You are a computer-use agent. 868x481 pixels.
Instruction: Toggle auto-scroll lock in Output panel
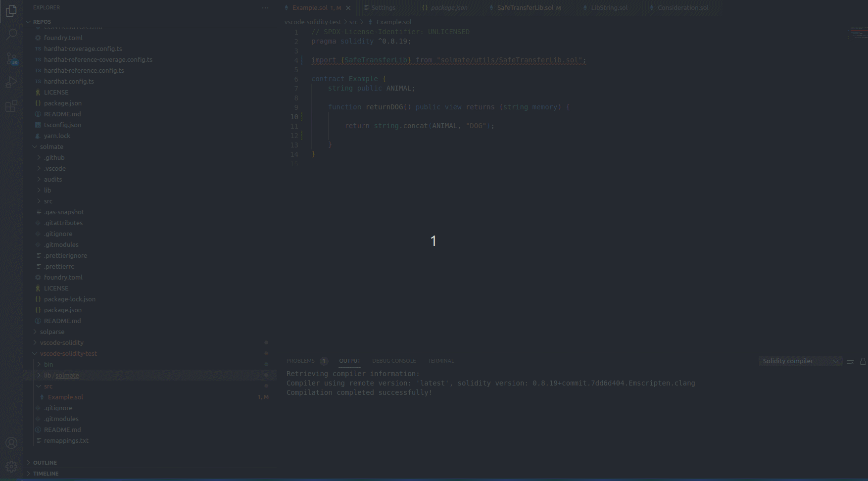[863, 361]
